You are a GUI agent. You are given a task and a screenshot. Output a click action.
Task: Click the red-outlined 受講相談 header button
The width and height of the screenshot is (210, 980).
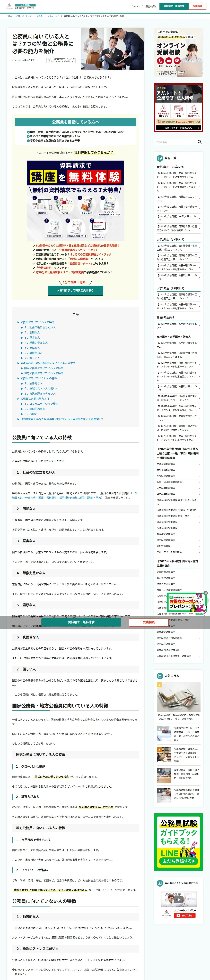click(197, 6)
